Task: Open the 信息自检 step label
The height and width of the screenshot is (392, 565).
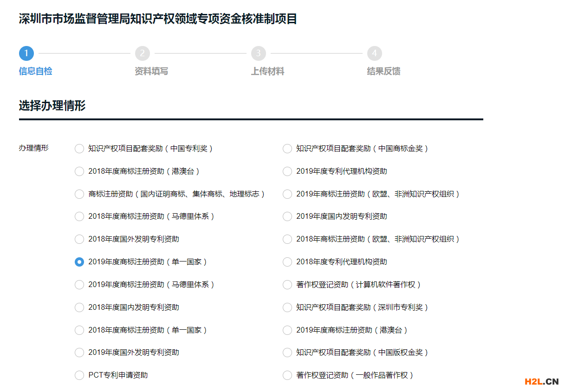Action: (35, 72)
